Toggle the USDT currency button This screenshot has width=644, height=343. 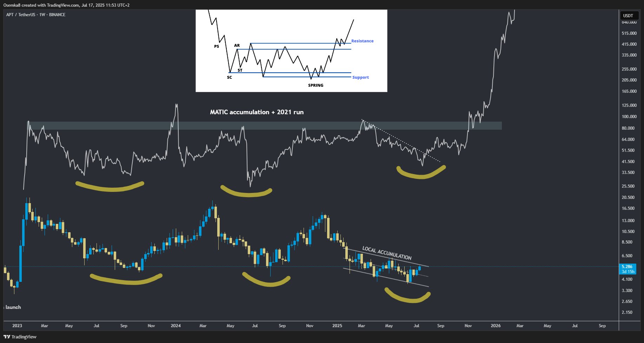628,15
